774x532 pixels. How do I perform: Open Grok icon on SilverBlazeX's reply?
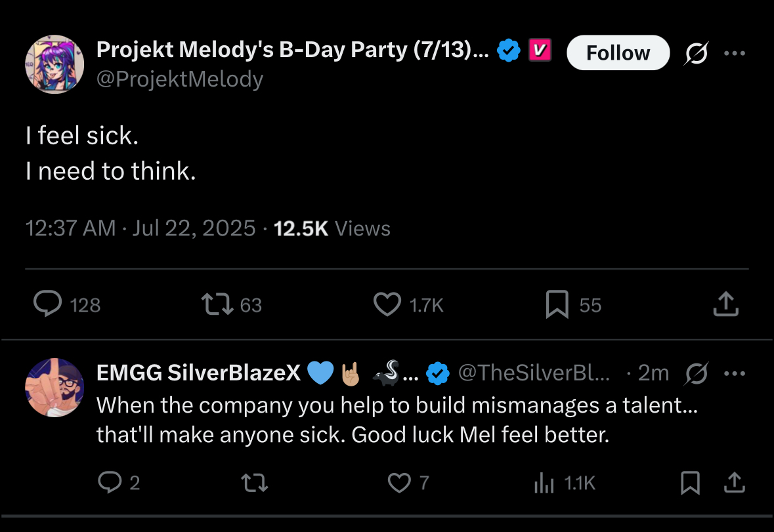click(x=696, y=373)
